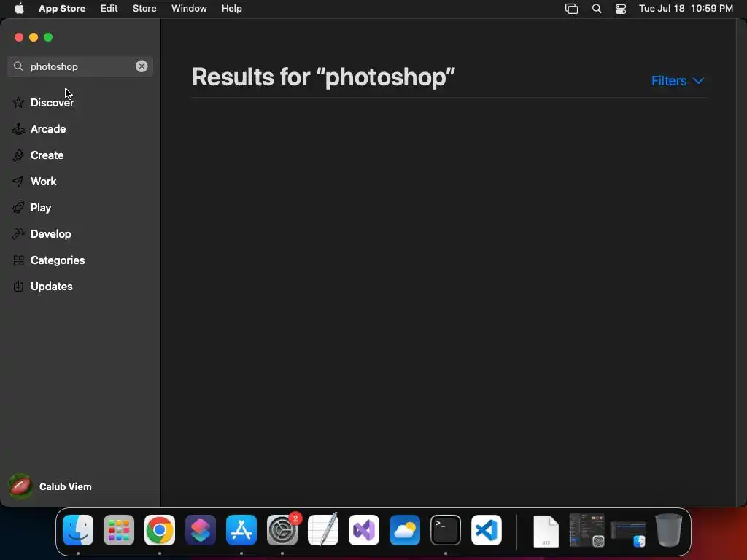
Task: Open System Settings from the Dock
Action: click(x=282, y=530)
